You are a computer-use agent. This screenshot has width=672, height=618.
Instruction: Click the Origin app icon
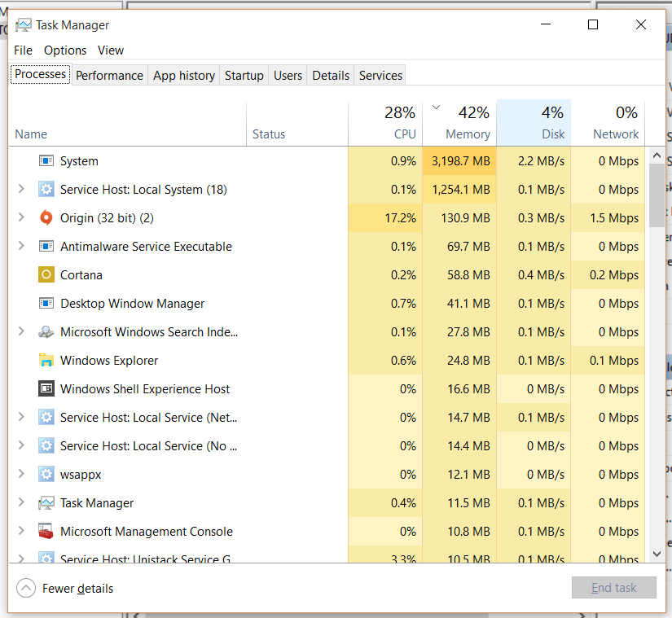[46, 218]
